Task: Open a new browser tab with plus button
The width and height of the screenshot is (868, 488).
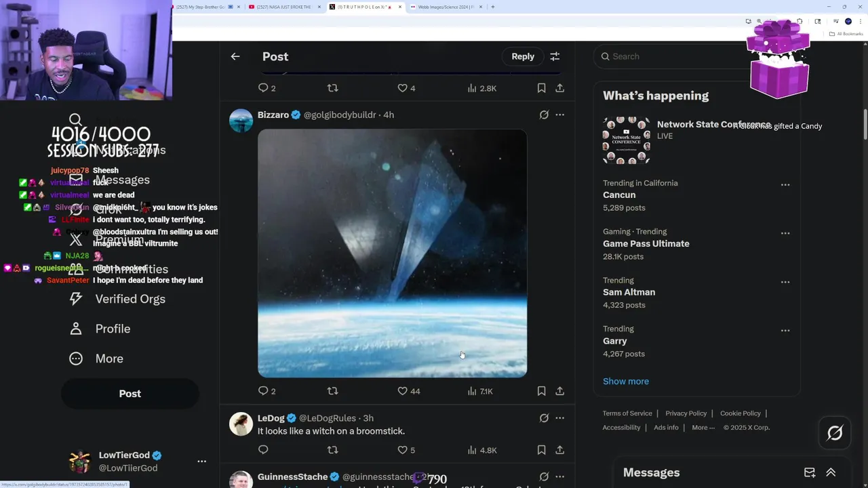Action: (492, 7)
